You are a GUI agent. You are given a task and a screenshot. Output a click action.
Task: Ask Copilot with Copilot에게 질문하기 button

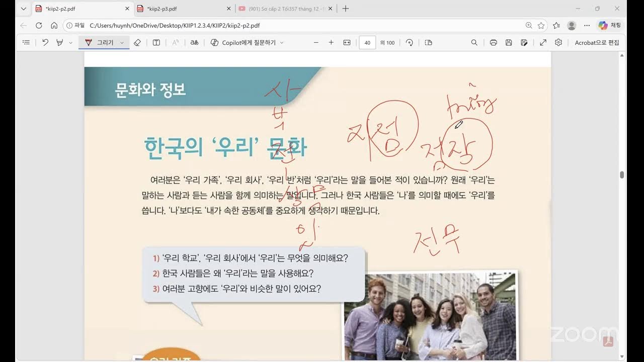pos(244,43)
